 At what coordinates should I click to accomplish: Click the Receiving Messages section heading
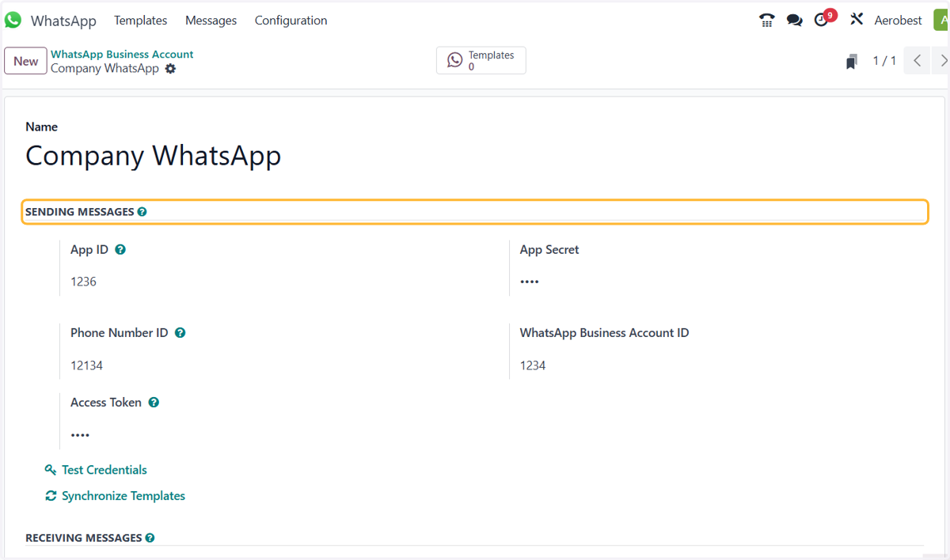84,538
